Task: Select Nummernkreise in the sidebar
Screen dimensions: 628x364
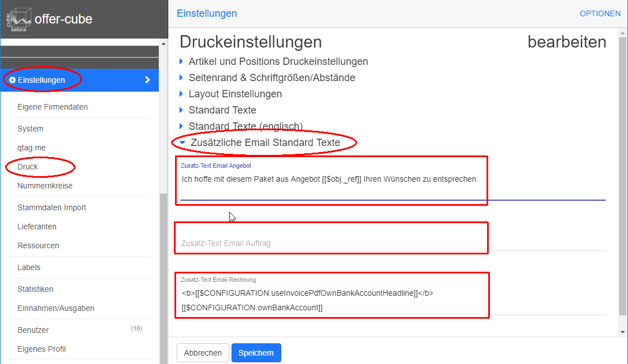Action: (x=45, y=186)
